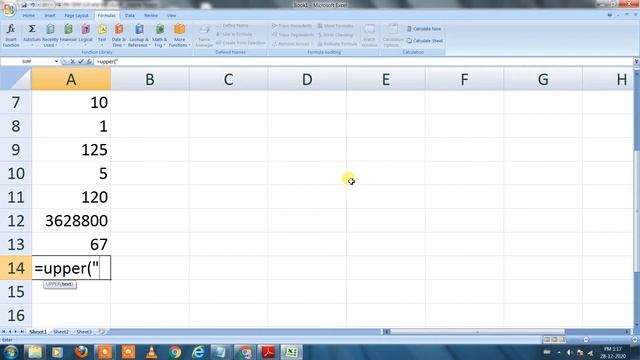
Task: Toggle Show Formulas
Action: click(x=336, y=26)
